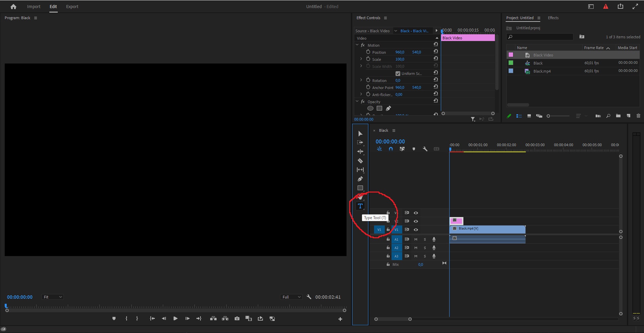Select the Rectangle tool
The height and width of the screenshot is (333, 644).
point(360,188)
